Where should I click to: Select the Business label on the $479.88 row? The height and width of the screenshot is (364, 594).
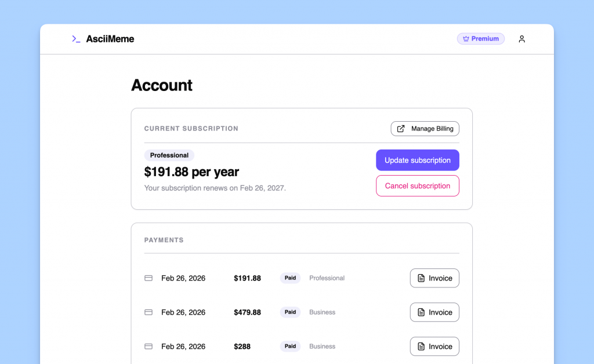(x=322, y=312)
